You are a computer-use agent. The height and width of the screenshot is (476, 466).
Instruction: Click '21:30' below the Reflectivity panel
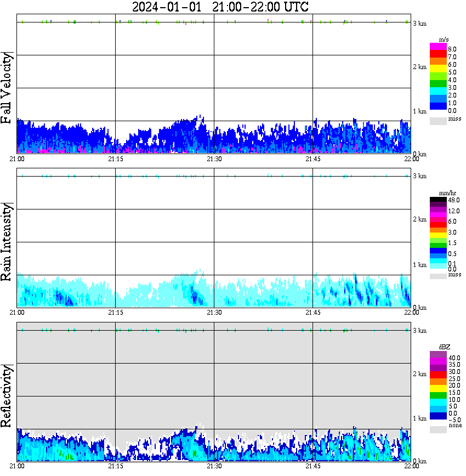[214, 466]
